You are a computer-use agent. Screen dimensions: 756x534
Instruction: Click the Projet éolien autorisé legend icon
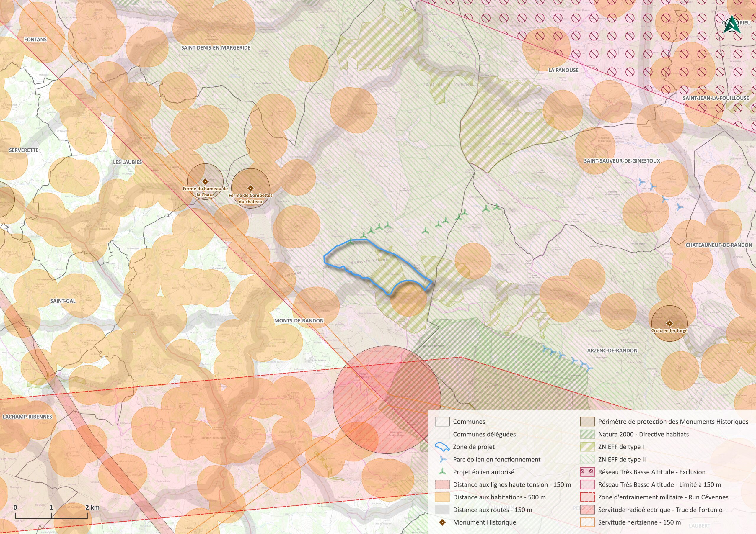pos(442,472)
